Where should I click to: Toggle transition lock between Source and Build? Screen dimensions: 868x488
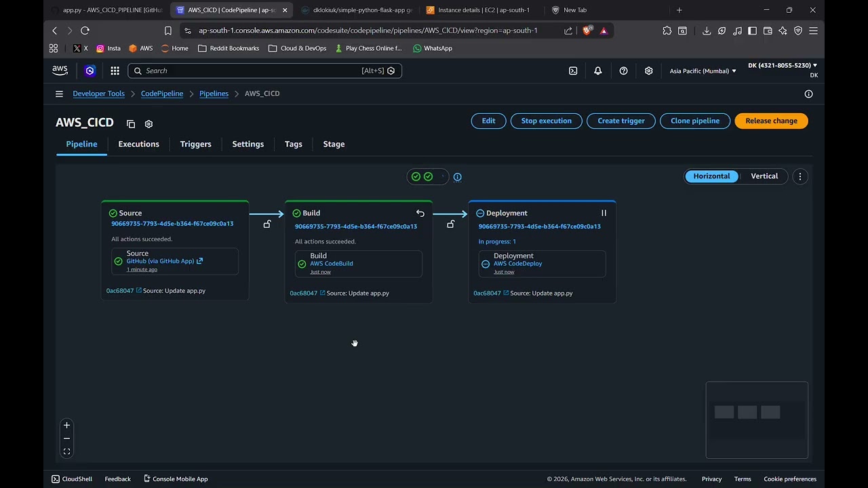(267, 224)
